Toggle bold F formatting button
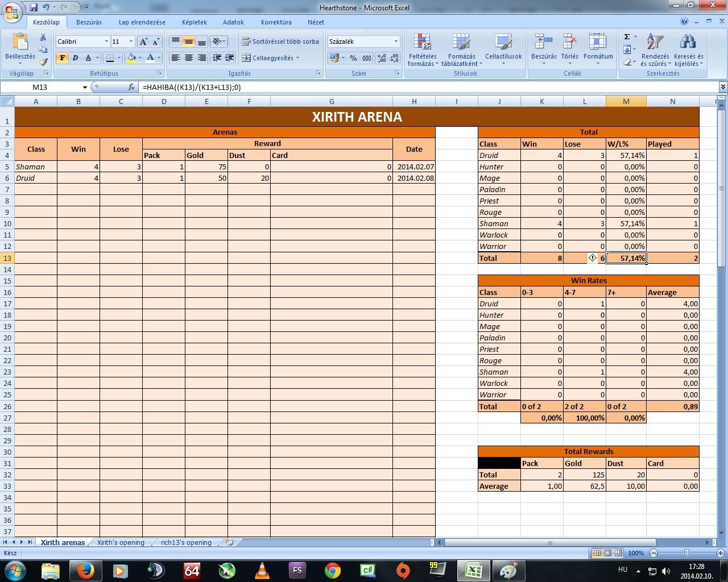 pyautogui.click(x=62, y=58)
